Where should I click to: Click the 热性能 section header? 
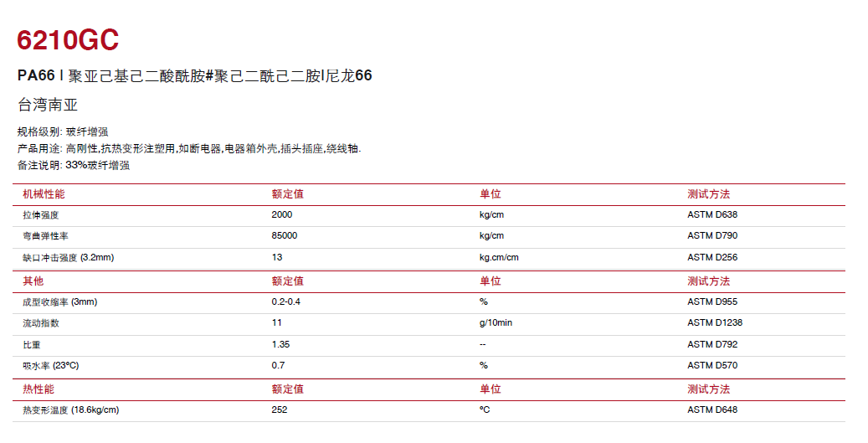39,389
